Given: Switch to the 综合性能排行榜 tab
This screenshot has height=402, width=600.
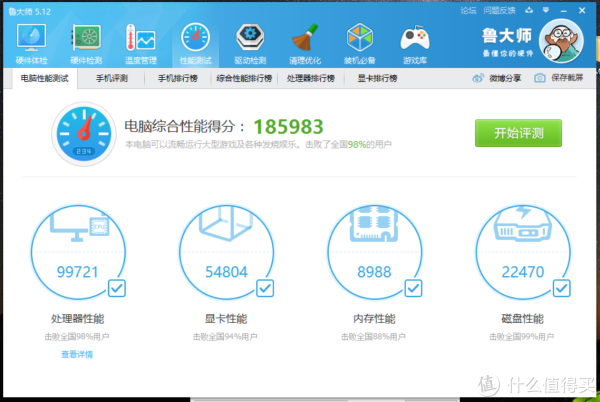Looking at the screenshot, I should pos(244,78).
